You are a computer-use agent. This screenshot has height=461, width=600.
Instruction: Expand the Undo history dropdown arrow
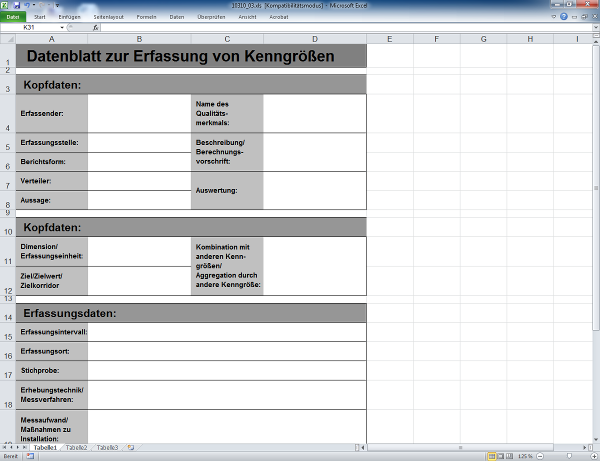coord(33,5)
